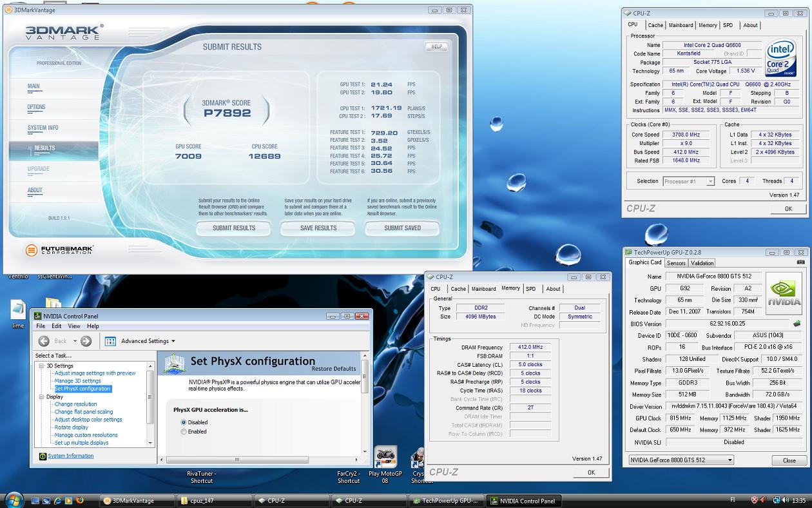Select Rotate display in task tree

pyautogui.click(x=72, y=427)
